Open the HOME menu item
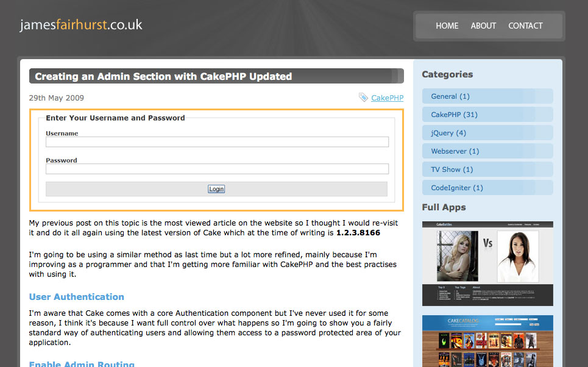 [447, 26]
